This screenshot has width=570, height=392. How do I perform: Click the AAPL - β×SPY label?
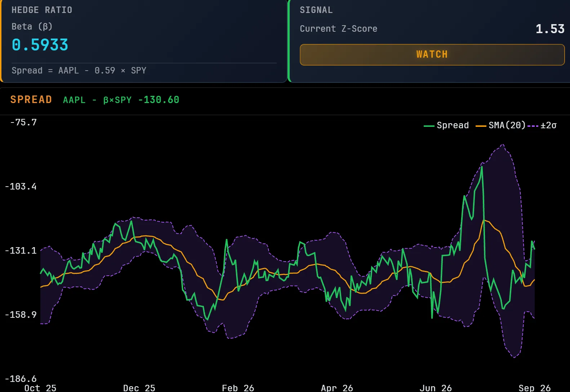[97, 100]
